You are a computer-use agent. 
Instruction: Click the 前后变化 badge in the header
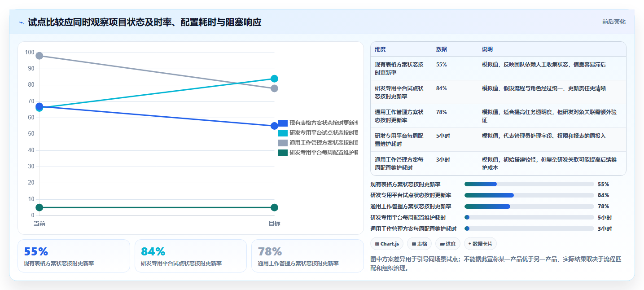coord(613,22)
